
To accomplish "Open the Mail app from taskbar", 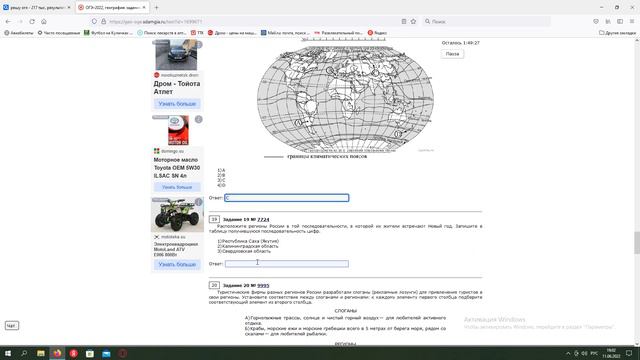I will 106,353.
